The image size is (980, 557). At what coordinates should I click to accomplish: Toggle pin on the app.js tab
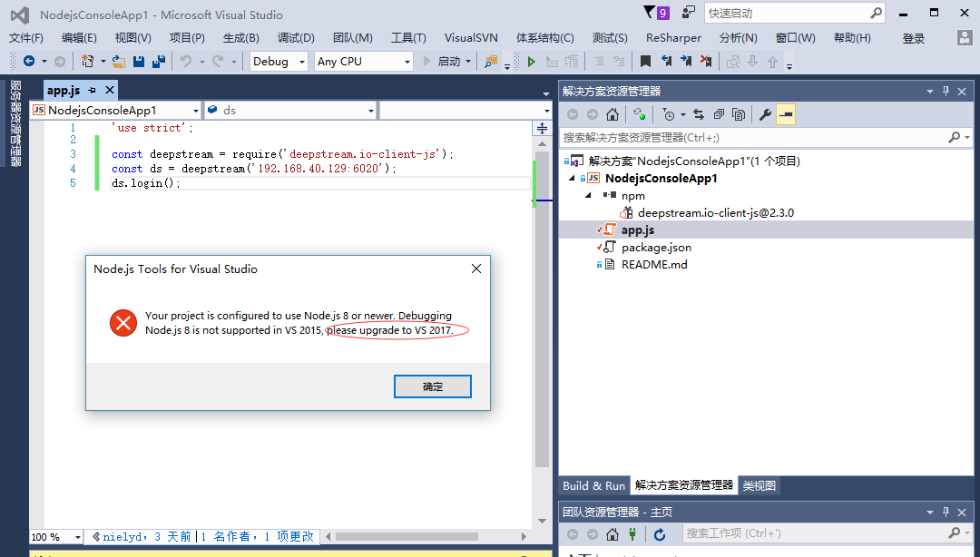coord(92,90)
